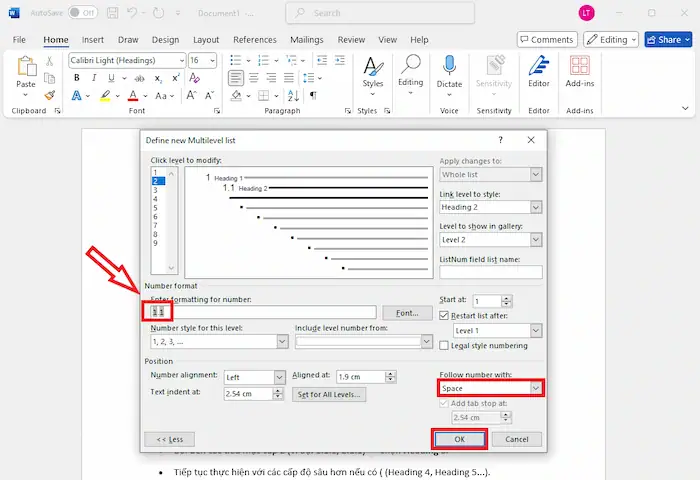Pick the red font color swatch
Image resolution: width=700 pixels, height=480 pixels.
click(x=132, y=97)
